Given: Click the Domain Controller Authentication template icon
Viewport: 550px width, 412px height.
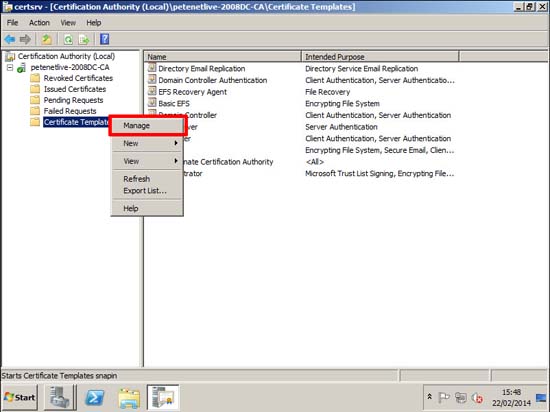Looking at the screenshot, I should pos(152,80).
